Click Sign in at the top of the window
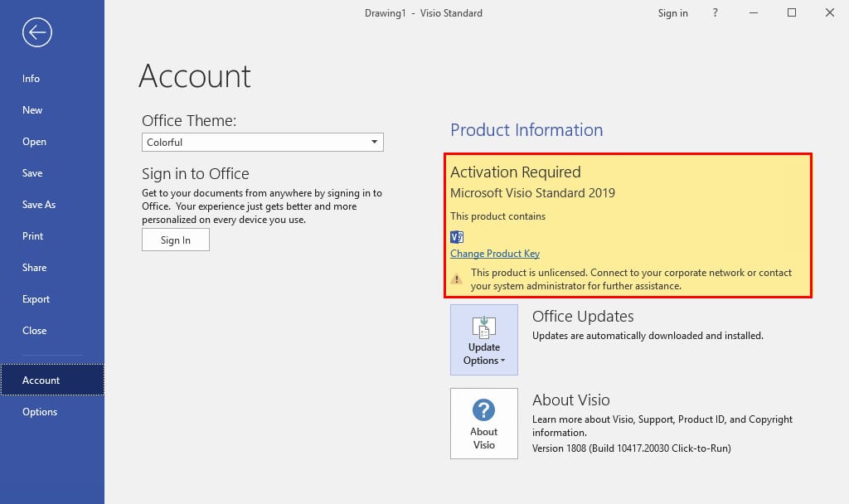849x504 pixels. pos(673,13)
